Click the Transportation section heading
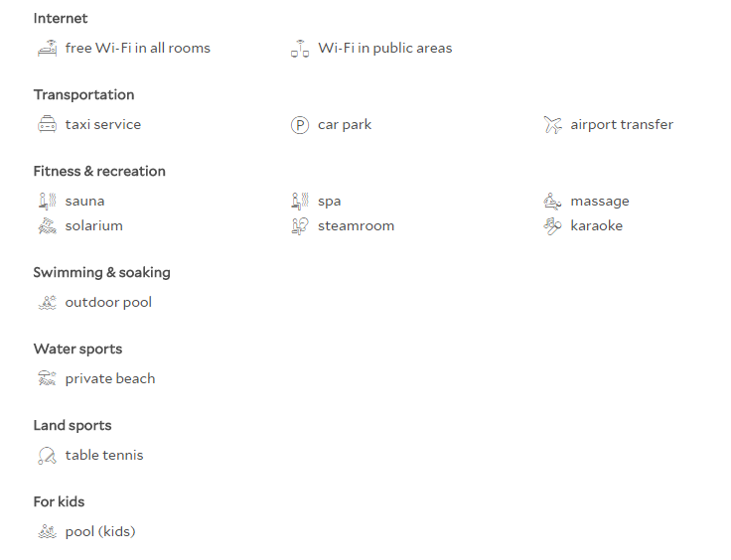731x560 pixels. (x=83, y=94)
